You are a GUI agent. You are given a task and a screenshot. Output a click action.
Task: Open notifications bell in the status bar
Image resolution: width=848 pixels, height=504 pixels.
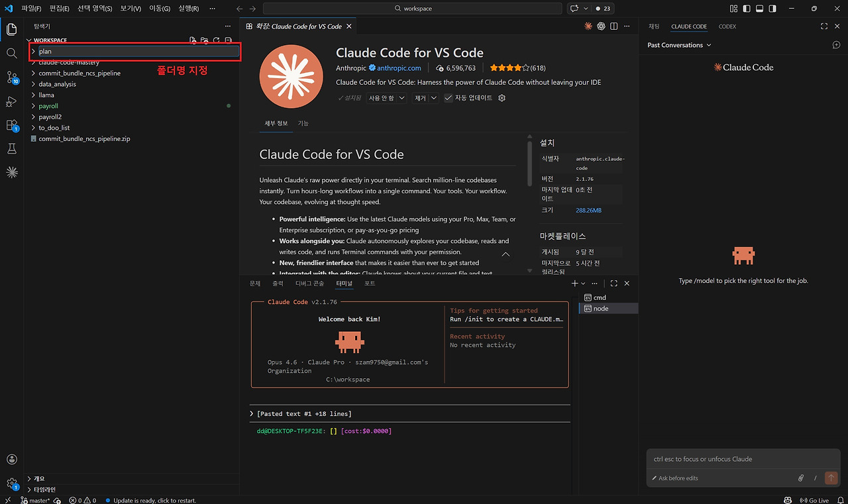840,500
